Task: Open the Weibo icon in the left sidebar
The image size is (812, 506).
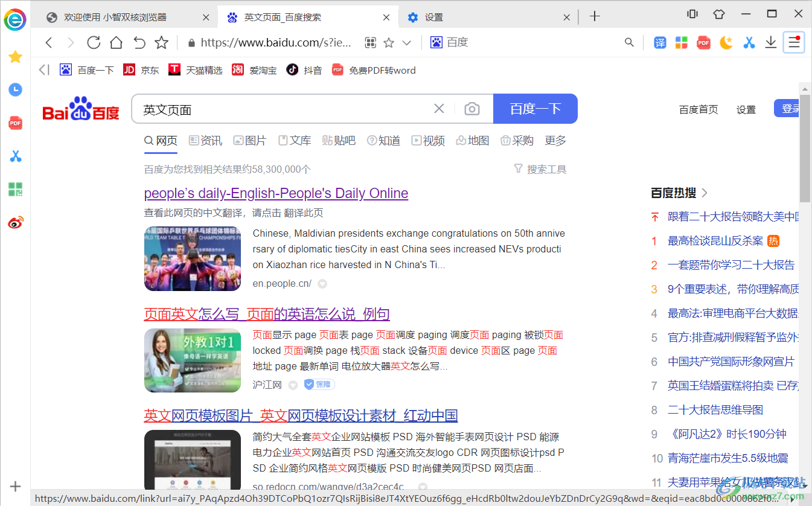Action: (x=15, y=222)
